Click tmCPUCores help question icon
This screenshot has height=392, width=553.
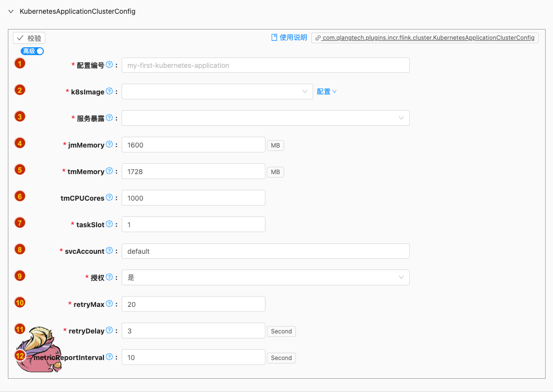[109, 198]
